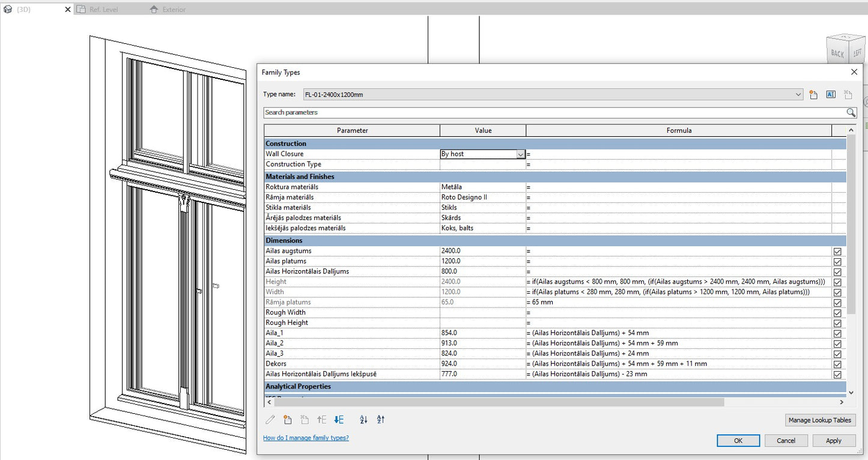Image resolution: width=868 pixels, height=460 pixels.
Task: Toggle the lock checkbox for Dekors
Action: pos(837,364)
